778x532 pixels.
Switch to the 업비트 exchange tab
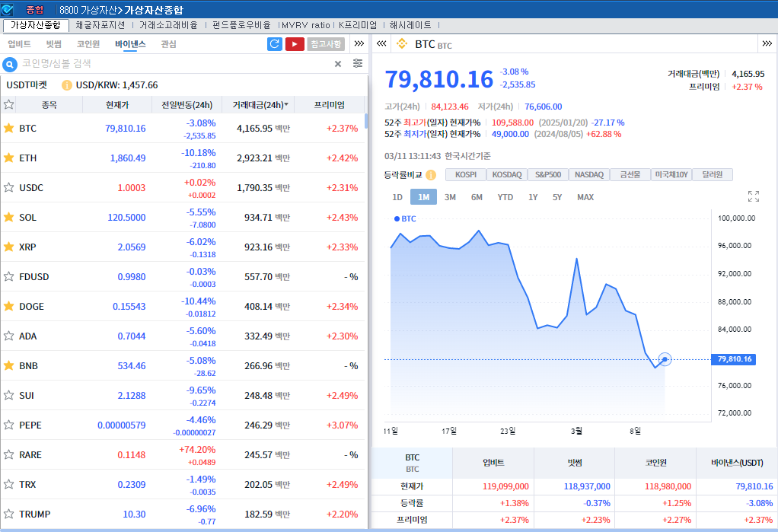(x=19, y=44)
